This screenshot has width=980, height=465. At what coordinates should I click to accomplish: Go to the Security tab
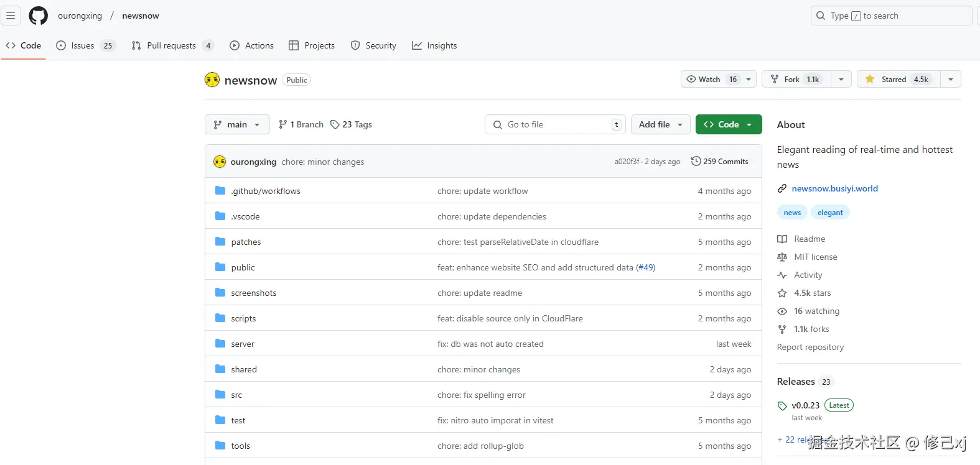373,45
